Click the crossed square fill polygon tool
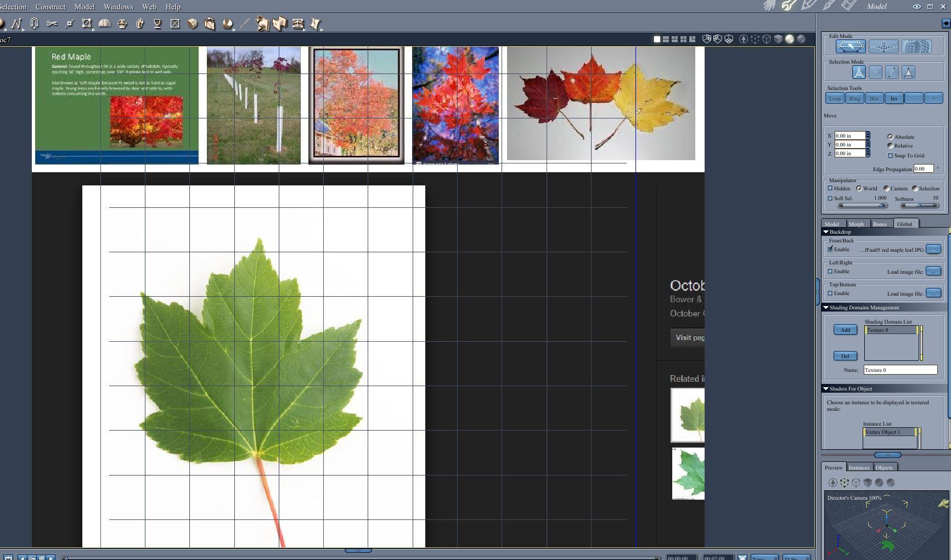 click(175, 24)
